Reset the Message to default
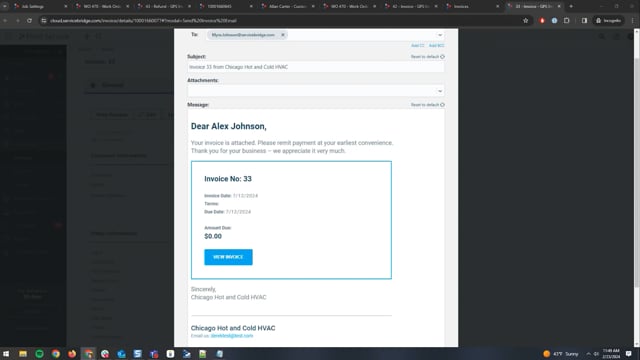 click(427, 105)
